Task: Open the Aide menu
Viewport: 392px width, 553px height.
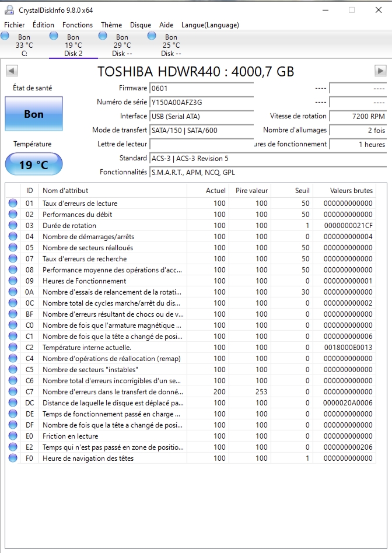Action: (x=166, y=25)
